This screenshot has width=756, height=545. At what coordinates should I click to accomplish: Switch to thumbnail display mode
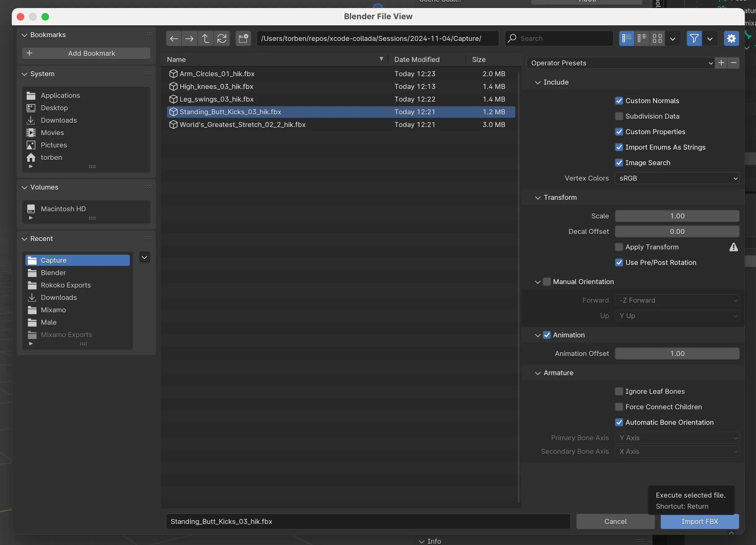(657, 38)
